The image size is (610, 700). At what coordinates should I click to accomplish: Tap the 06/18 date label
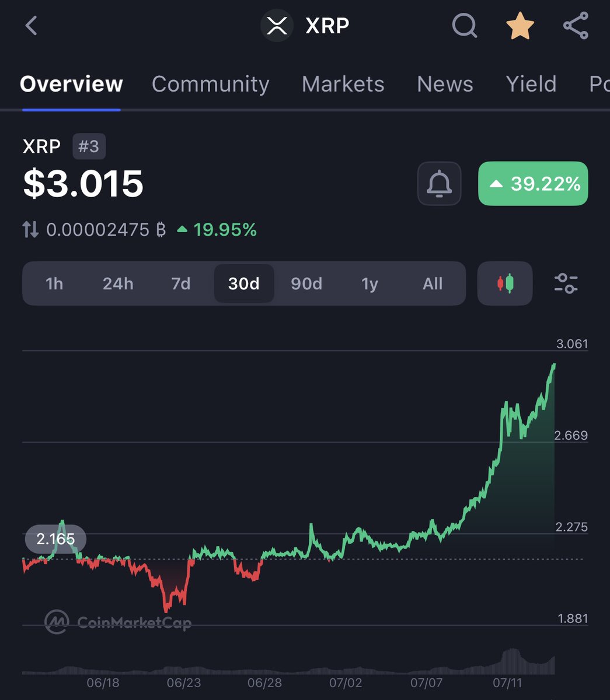coord(103,682)
